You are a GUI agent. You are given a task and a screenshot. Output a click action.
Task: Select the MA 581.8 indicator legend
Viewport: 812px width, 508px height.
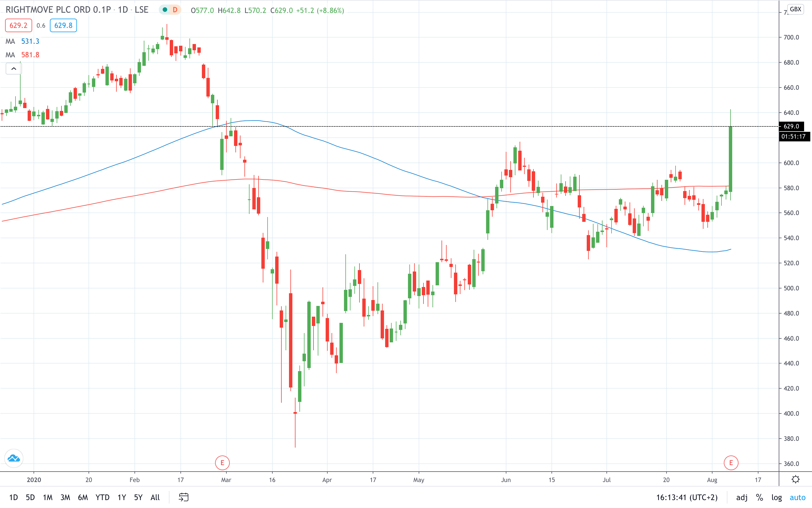[x=22, y=55]
